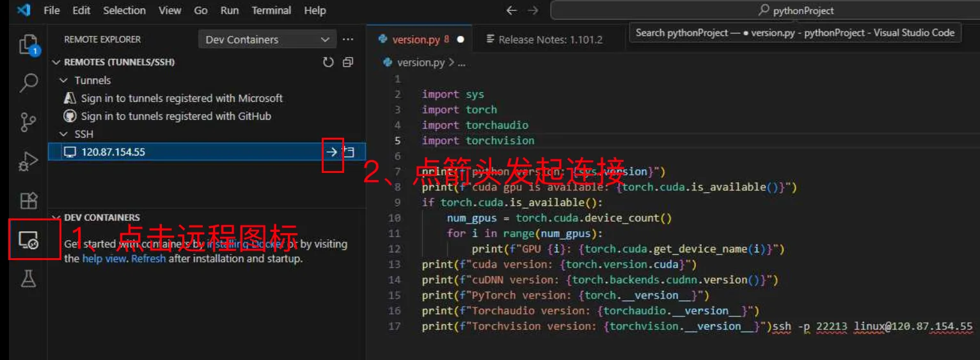This screenshot has height=360, width=980.
Task: Open the Run menu
Action: (x=230, y=10)
